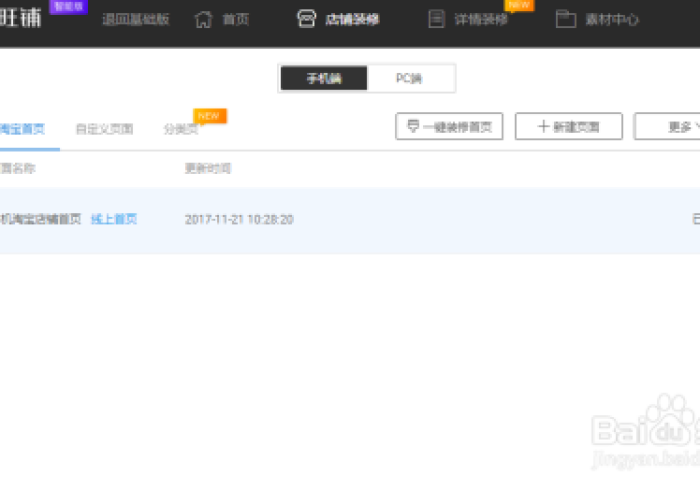Switch to 手机端 view

pyautogui.click(x=324, y=78)
